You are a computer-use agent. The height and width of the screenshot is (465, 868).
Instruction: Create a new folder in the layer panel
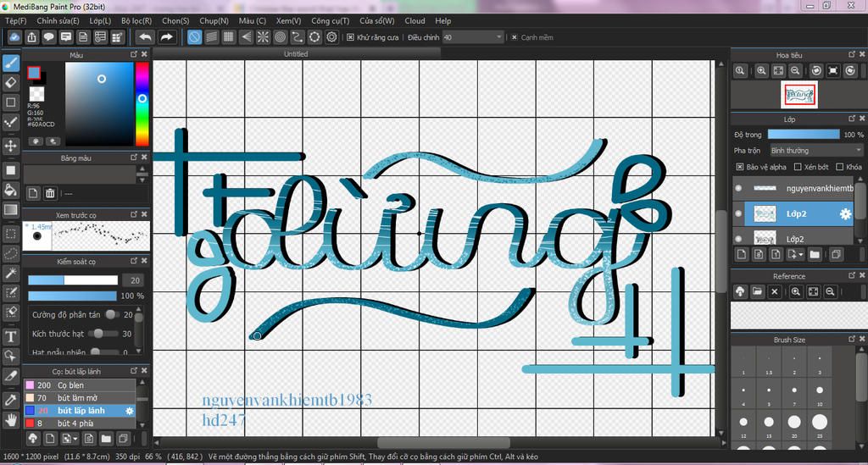(815, 254)
